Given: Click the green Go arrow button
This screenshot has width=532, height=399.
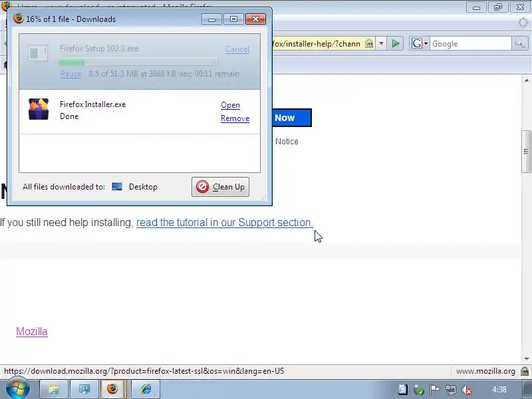Looking at the screenshot, I should pos(395,43).
